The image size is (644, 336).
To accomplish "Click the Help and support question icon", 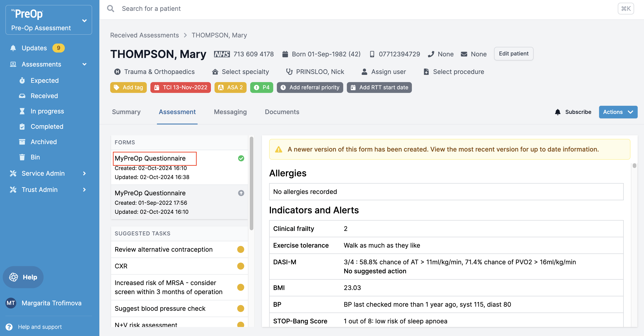I will tap(9, 327).
